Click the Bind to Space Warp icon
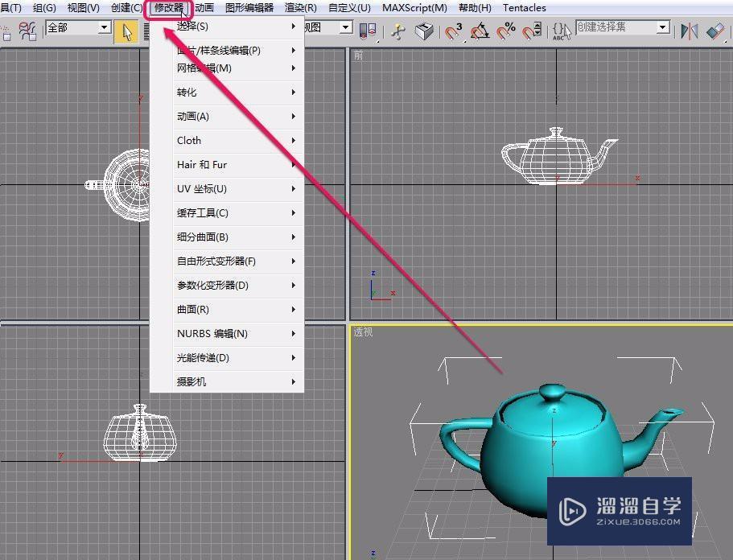Image resolution: width=733 pixels, height=560 pixels. tap(27, 31)
